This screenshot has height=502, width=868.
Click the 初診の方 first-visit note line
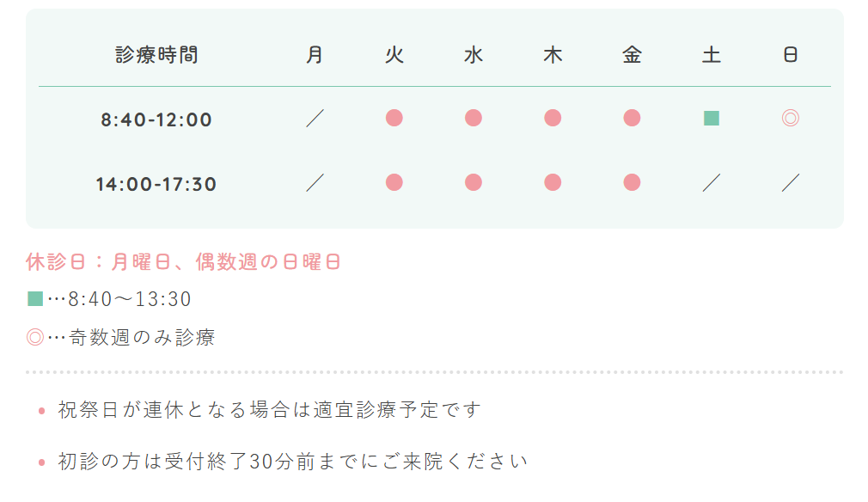(292, 462)
